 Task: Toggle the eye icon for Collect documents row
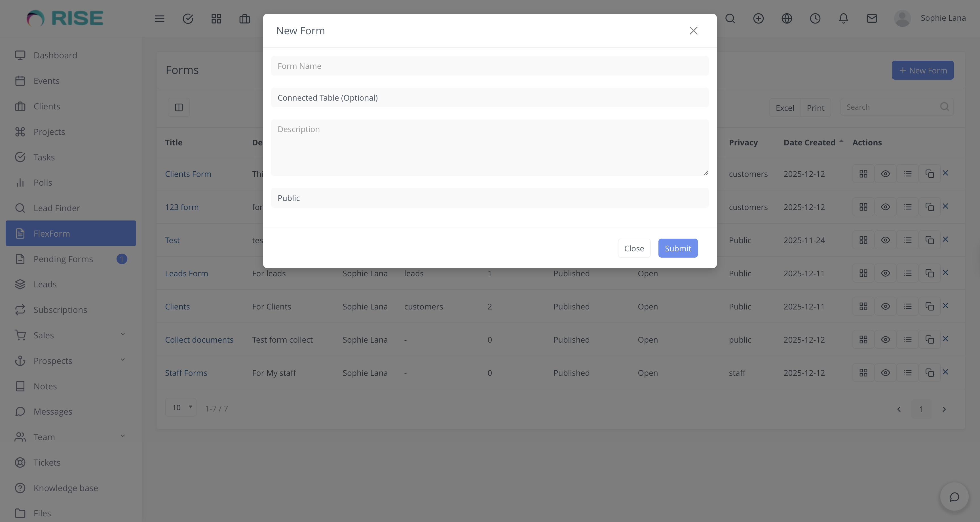(885, 339)
